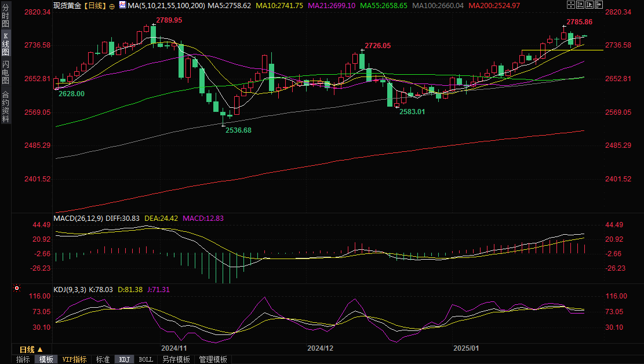This screenshot has width=644, height=364.
Task: Click the MA(5,10,21,55,100,200) parameters label
Action: 166,6
